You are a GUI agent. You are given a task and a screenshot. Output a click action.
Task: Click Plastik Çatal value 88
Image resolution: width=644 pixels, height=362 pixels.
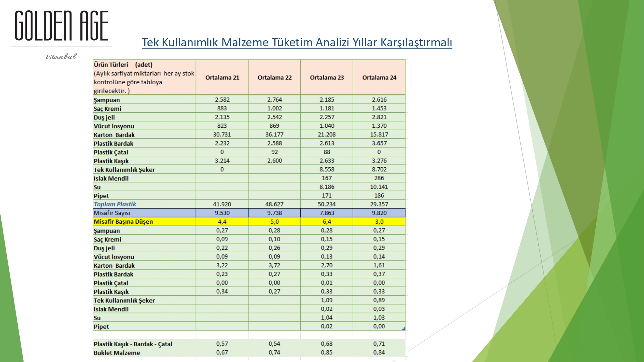click(x=327, y=152)
